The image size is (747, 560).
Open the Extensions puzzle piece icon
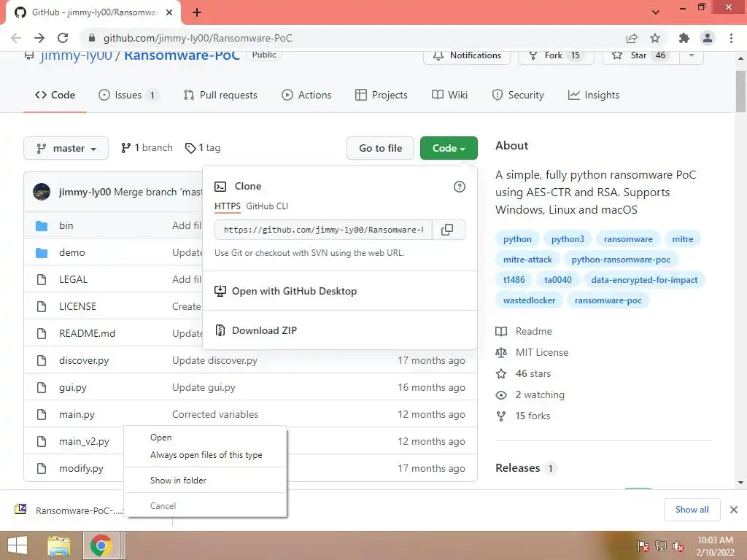pyautogui.click(x=684, y=38)
